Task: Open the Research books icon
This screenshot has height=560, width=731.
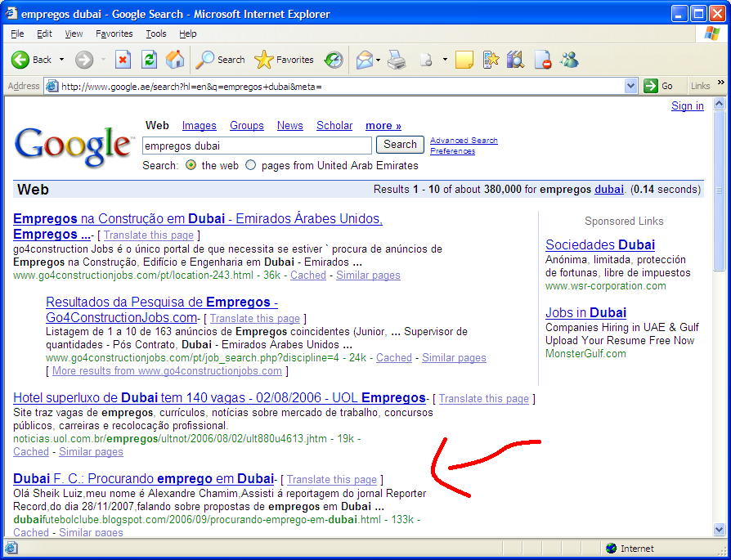Action: pos(516,60)
